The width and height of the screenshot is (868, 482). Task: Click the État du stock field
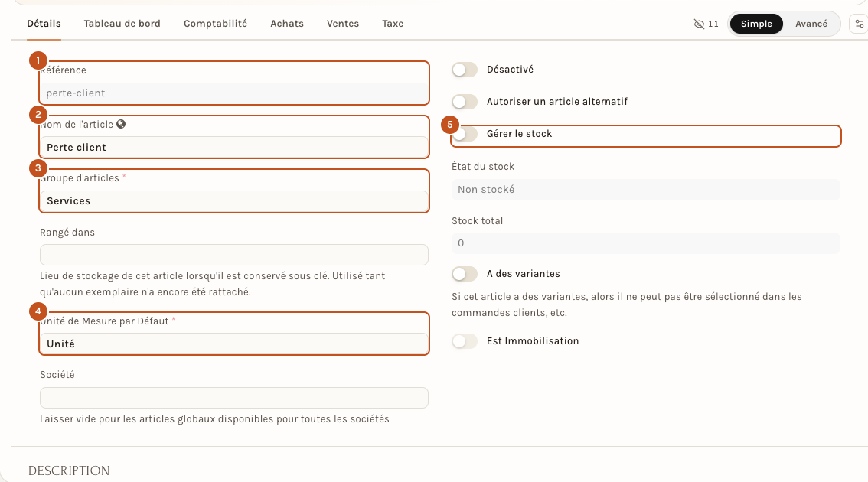[x=646, y=189]
